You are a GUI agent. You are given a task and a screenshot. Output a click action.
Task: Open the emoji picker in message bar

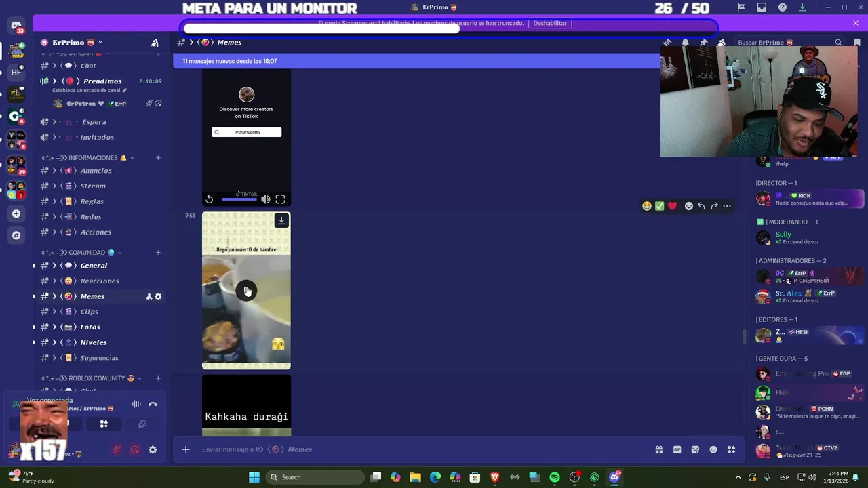click(x=713, y=449)
